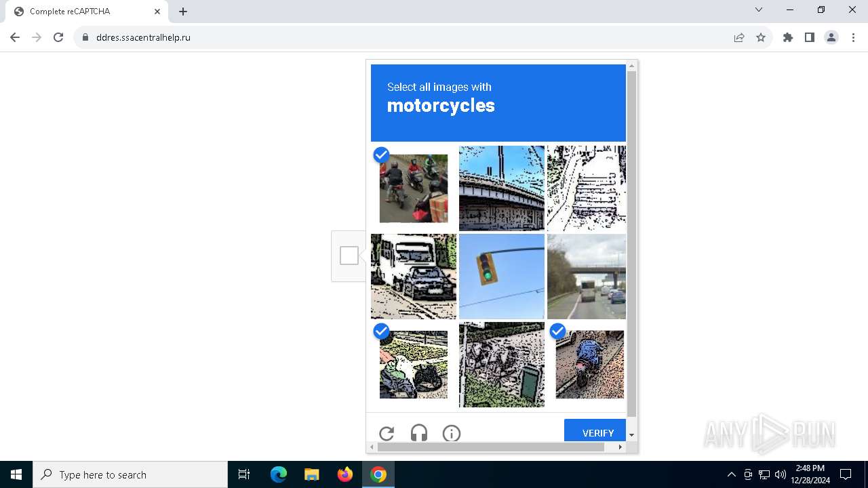
Task: Open the network status tray icon
Action: point(764,474)
